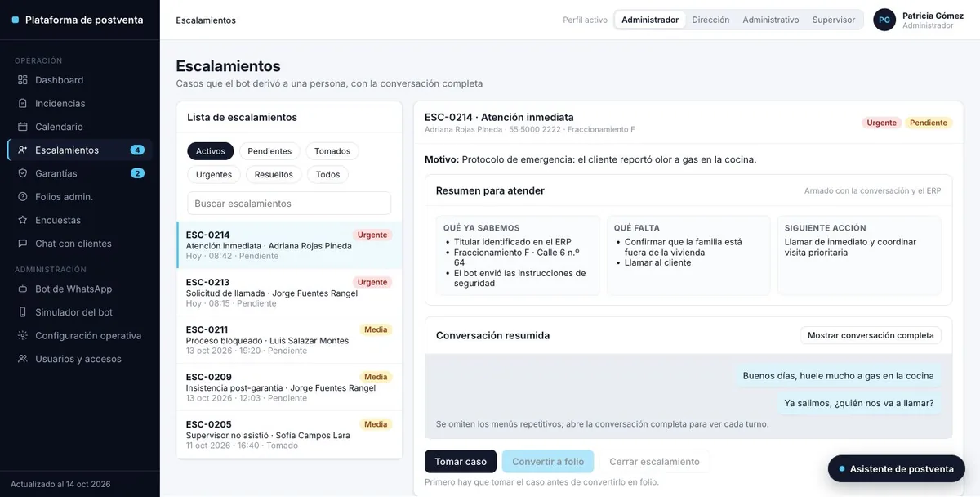This screenshot has height=497, width=980.
Task: Select the Activos filter chip
Action: click(211, 151)
